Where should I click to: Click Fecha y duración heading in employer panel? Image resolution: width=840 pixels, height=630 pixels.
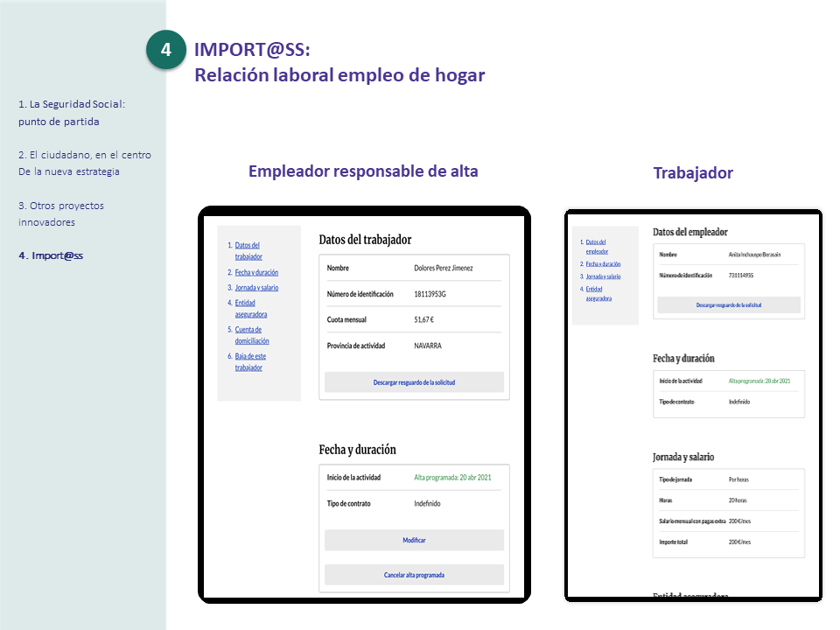point(357,450)
